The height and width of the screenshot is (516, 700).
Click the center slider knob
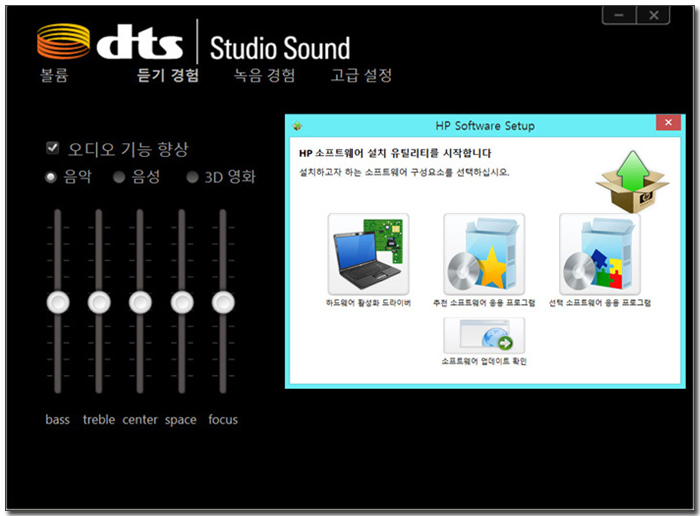coord(140,303)
